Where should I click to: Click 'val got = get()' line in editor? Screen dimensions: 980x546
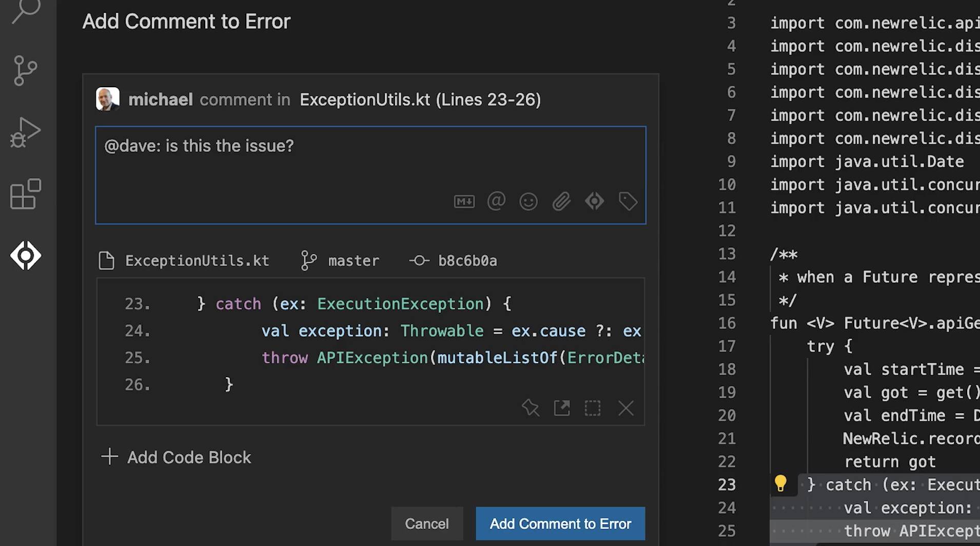(x=912, y=393)
